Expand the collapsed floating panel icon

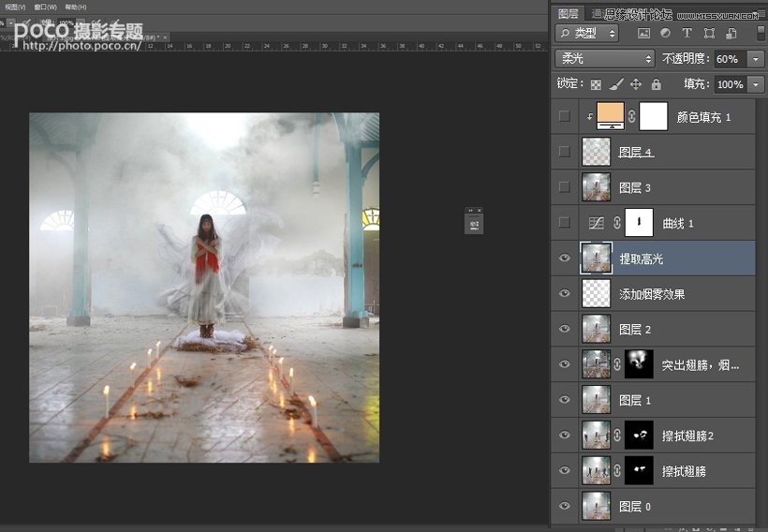[x=474, y=225]
